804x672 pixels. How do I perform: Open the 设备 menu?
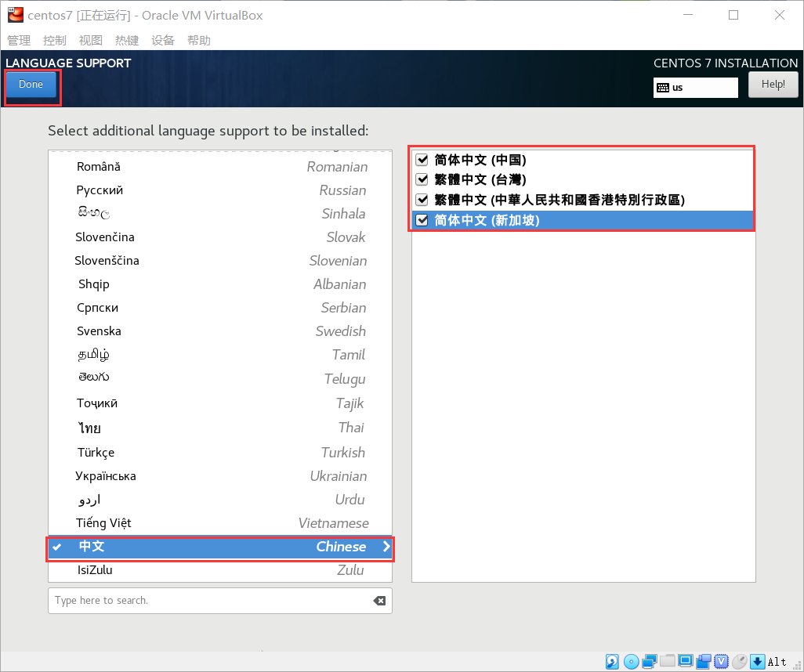(x=163, y=41)
